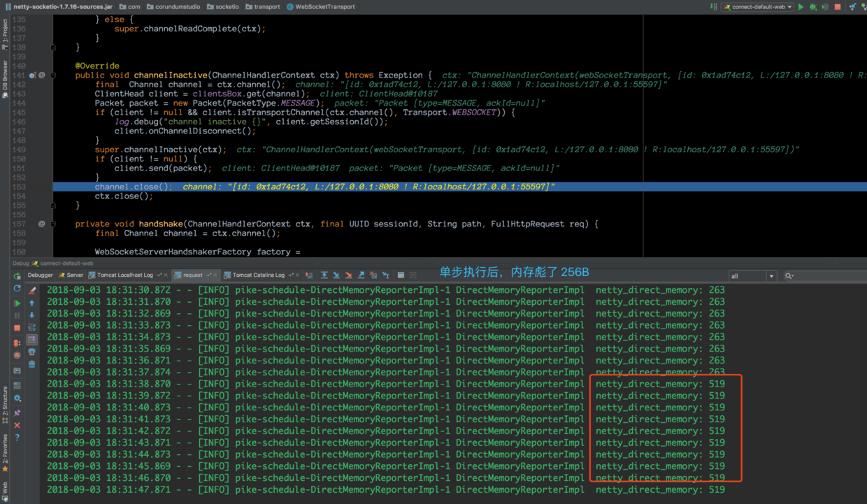
Task: Close the Tomcat Catalina Log tab
Action: click(297, 275)
